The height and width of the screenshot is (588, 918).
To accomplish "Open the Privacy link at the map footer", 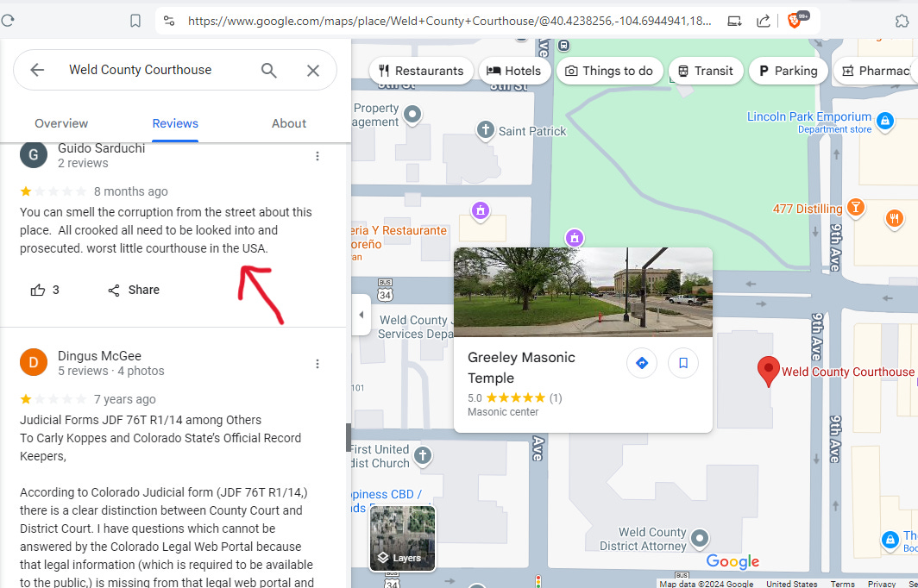I will (x=881, y=584).
